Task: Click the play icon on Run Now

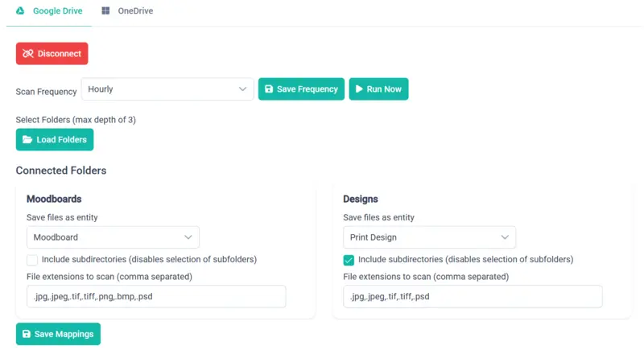Action: (x=359, y=89)
